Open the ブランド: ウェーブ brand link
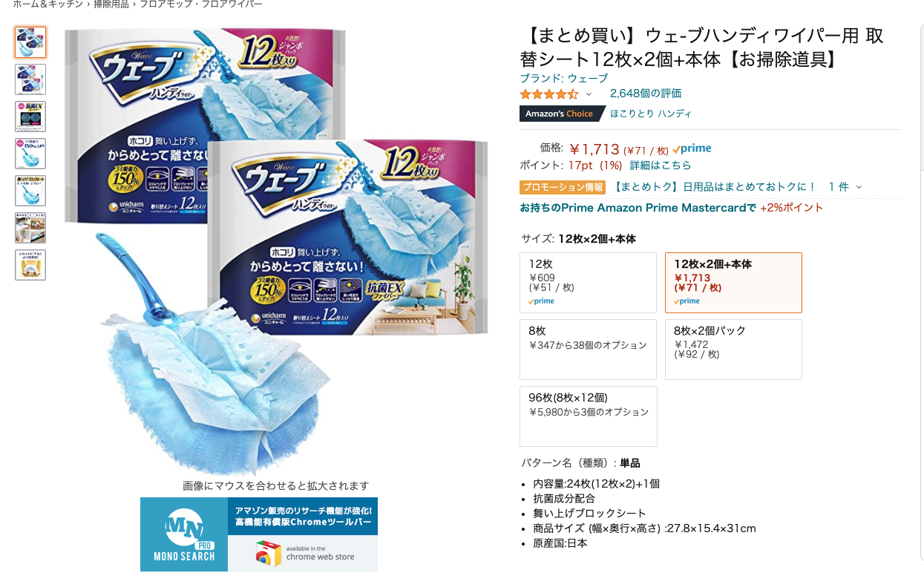Image resolution: width=924 pixels, height=573 pixels. [x=564, y=78]
